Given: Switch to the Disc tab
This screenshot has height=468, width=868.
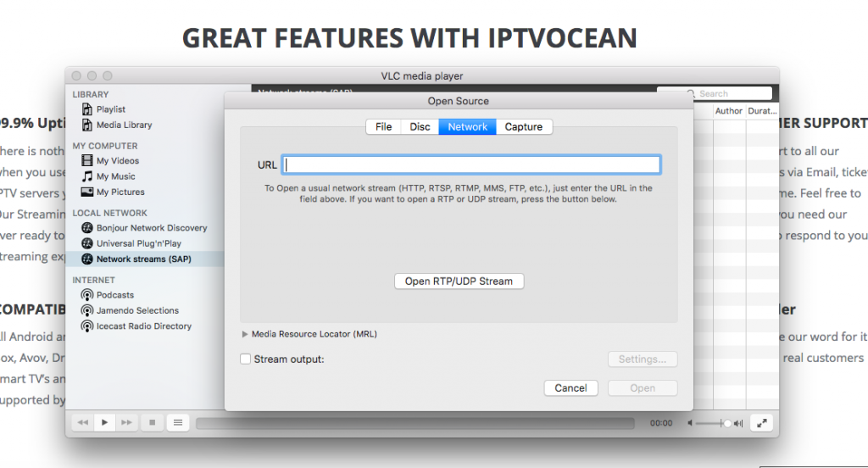Looking at the screenshot, I should click(x=420, y=127).
